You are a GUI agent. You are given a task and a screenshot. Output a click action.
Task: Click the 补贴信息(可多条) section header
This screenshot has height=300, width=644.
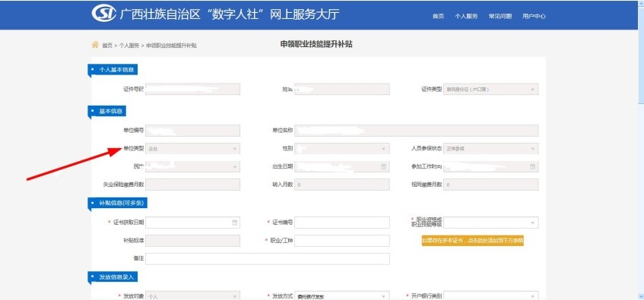tap(118, 203)
